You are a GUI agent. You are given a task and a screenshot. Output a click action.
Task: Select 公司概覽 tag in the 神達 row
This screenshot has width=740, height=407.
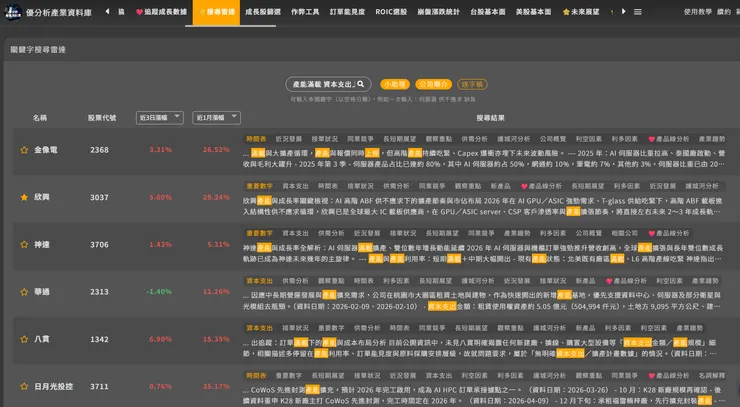pyautogui.click(x=589, y=233)
